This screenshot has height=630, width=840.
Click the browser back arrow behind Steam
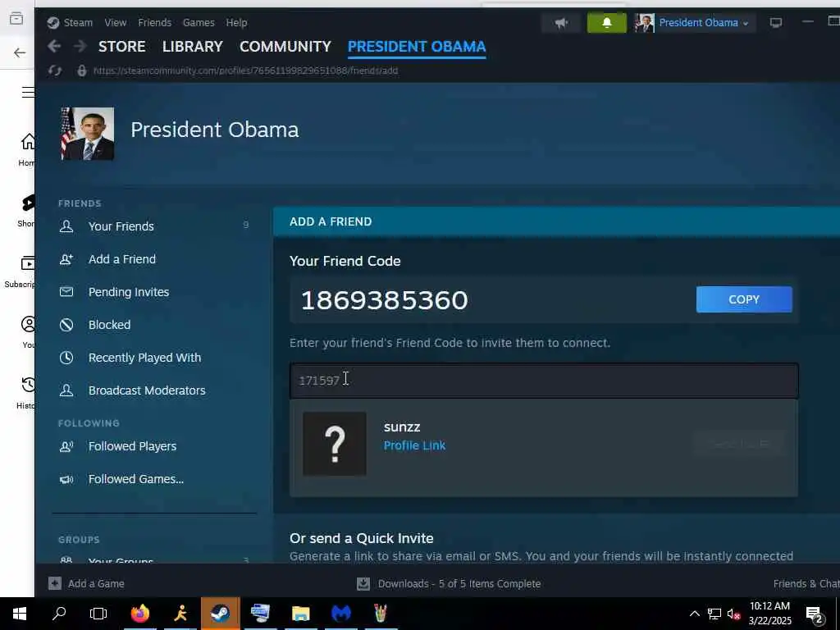click(20, 52)
